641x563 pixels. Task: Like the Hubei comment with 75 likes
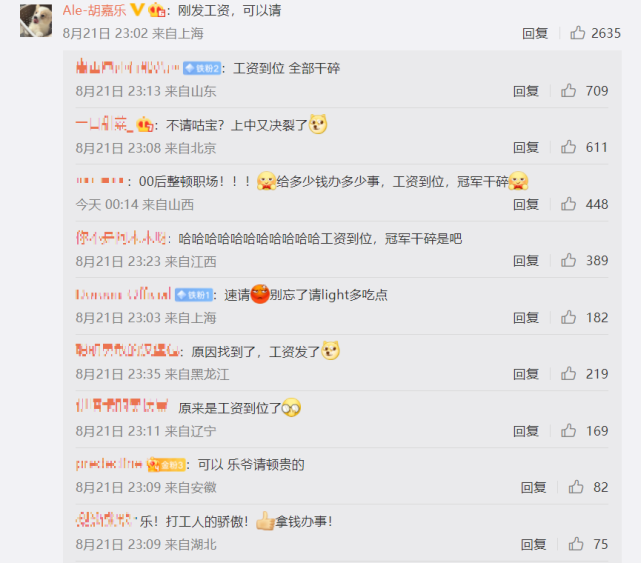pyautogui.click(x=576, y=544)
